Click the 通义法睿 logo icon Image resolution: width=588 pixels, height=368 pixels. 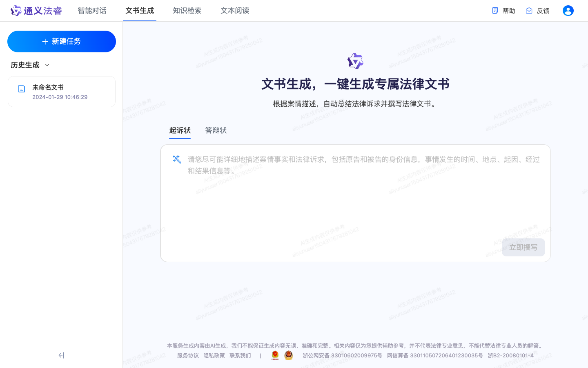(x=16, y=11)
